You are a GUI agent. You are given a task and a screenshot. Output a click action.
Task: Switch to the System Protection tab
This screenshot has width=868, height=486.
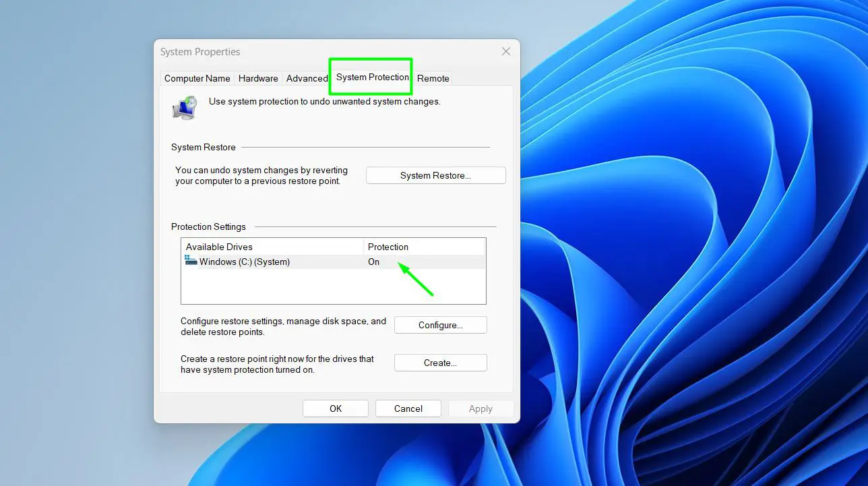(370, 77)
